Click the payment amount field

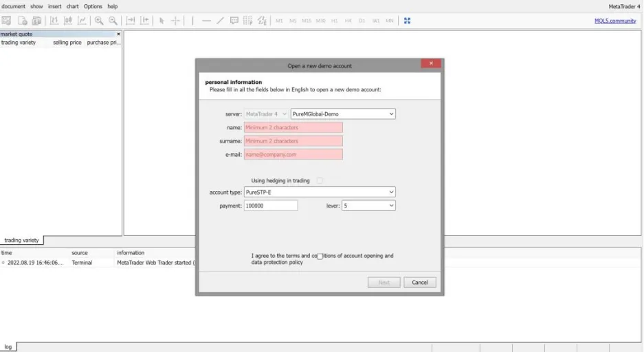[271, 206]
